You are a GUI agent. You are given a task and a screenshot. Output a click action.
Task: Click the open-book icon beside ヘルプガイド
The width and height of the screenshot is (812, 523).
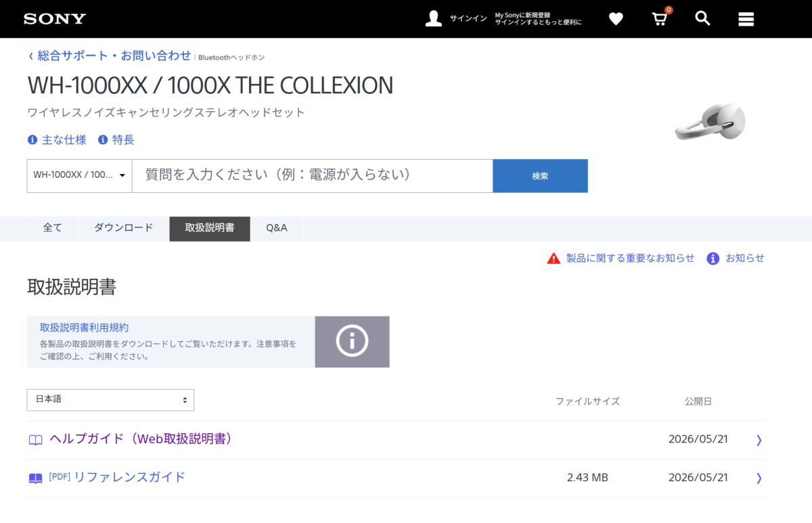[35, 440]
